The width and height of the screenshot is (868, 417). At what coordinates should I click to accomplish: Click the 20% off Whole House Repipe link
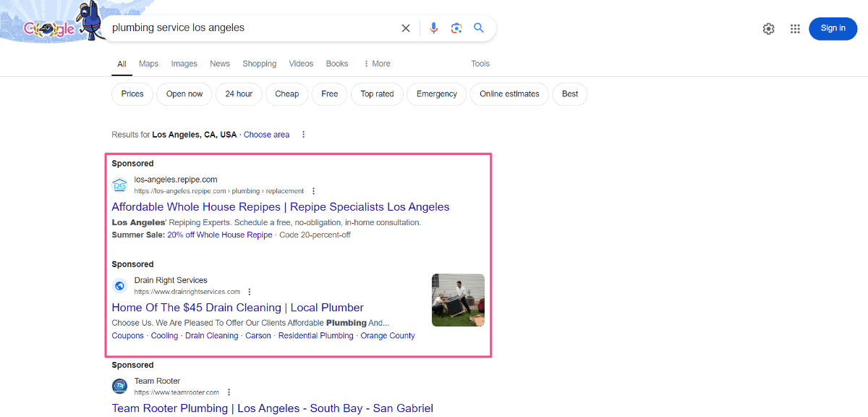click(x=220, y=235)
